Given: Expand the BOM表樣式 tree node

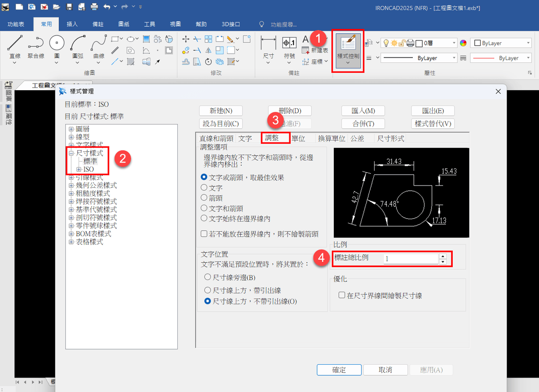Looking at the screenshot, I should (71, 234).
